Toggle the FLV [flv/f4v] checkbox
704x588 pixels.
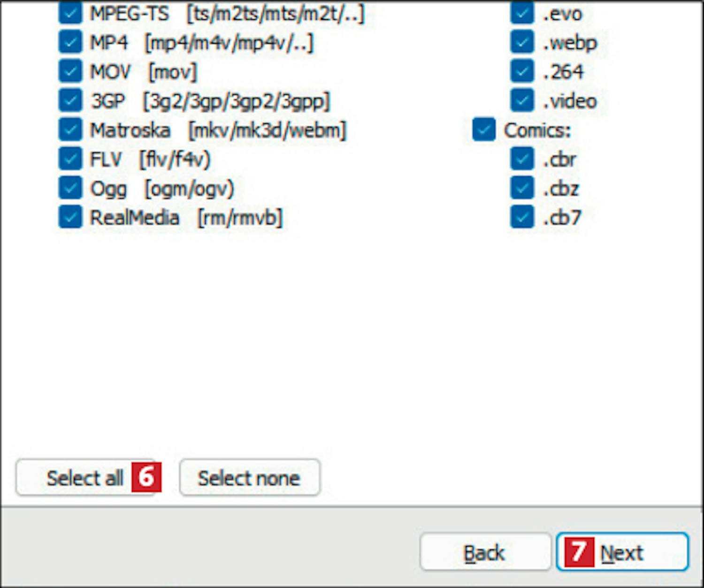click(70, 159)
